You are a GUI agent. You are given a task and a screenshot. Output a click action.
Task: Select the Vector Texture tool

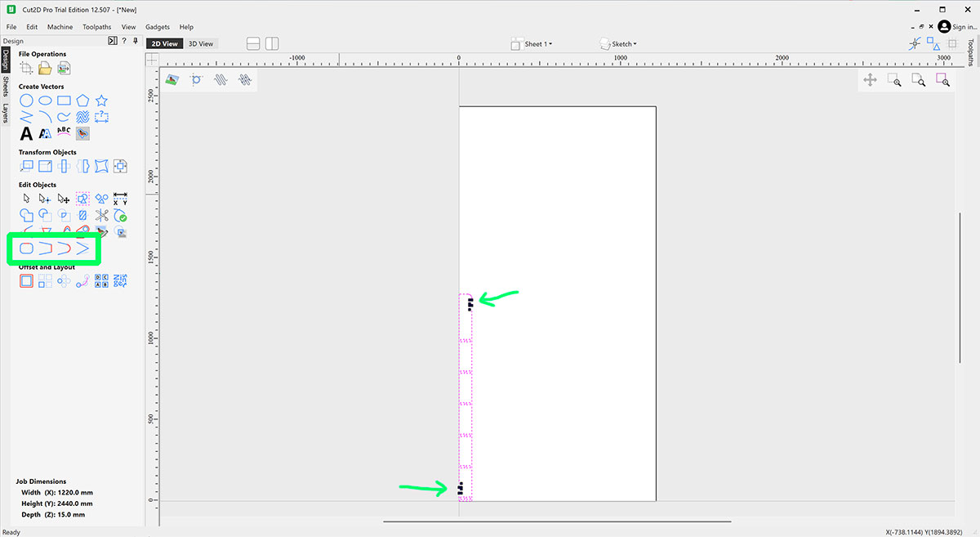[x=82, y=117]
